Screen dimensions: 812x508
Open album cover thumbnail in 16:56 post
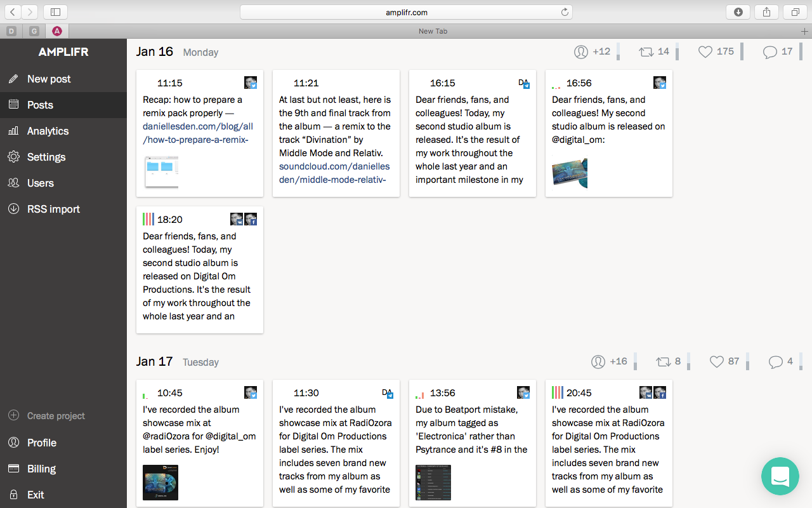(570, 172)
